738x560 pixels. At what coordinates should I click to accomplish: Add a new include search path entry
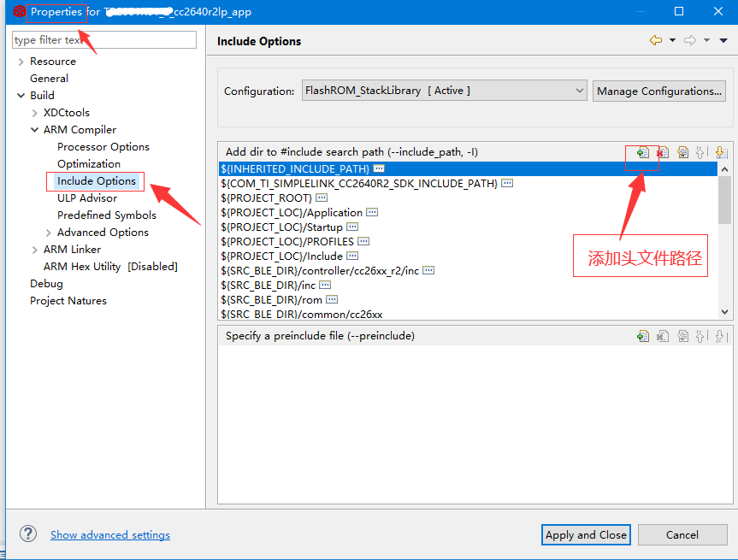tap(643, 152)
